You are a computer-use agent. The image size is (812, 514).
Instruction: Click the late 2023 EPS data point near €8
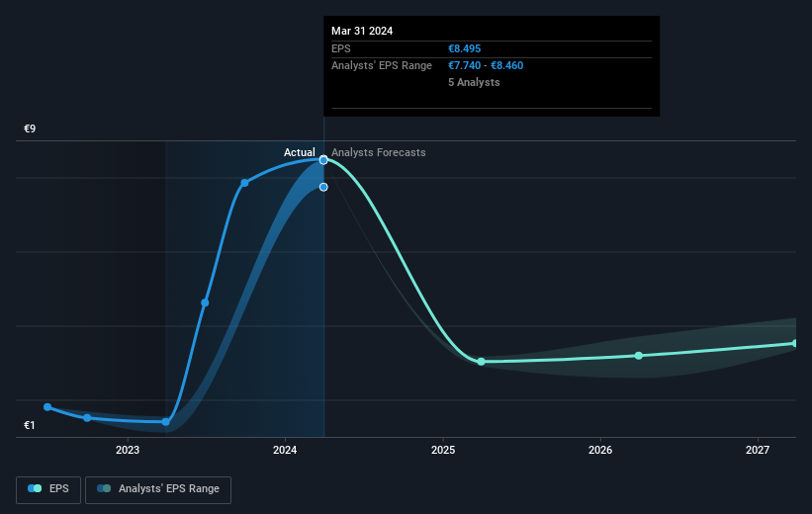(244, 183)
